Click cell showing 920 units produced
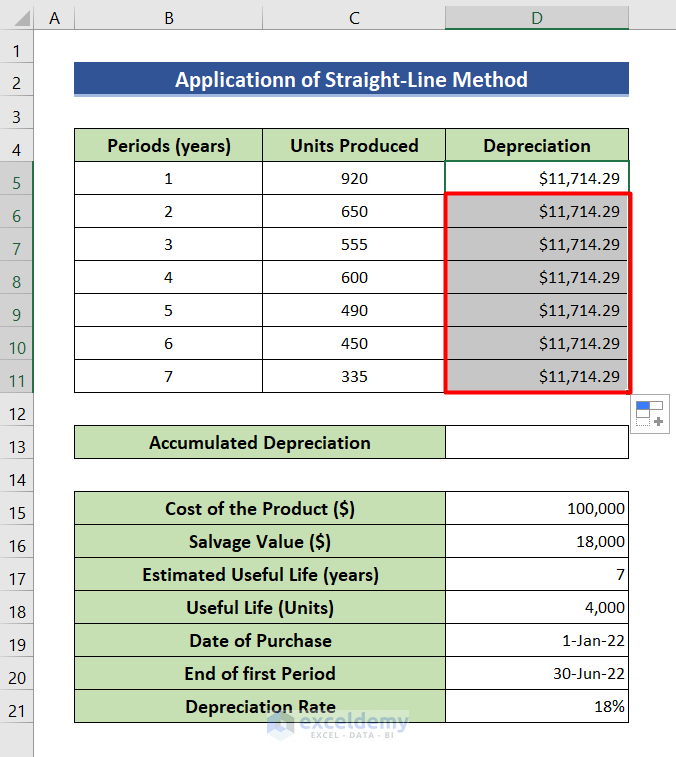Image resolution: width=676 pixels, height=757 pixels. click(354, 179)
